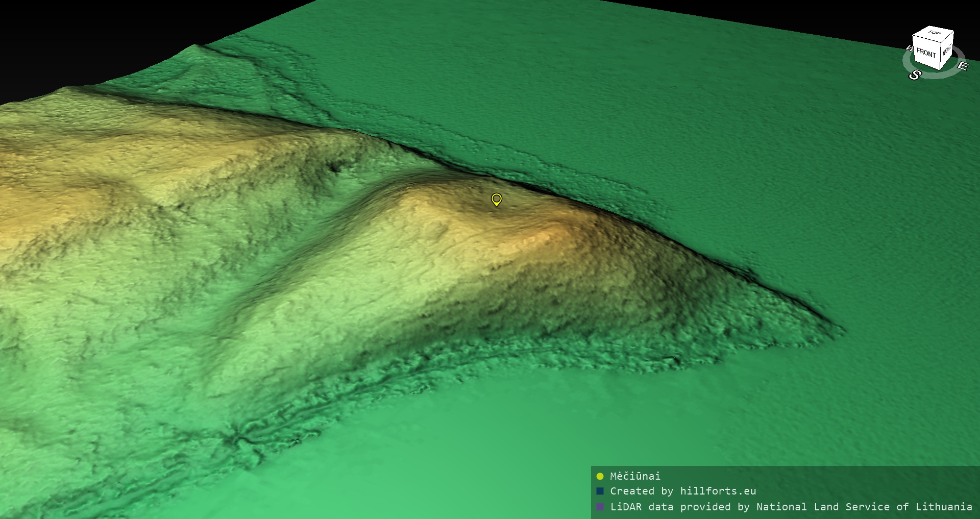The image size is (980, 519).
Task: Click the Mėčiūnai legend label
Action: click(635, 477)
